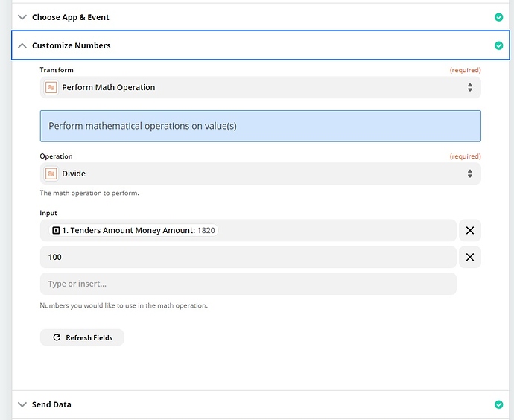Select the Perform Math Operation field text
Screen dimensions: 514x420
109,87
